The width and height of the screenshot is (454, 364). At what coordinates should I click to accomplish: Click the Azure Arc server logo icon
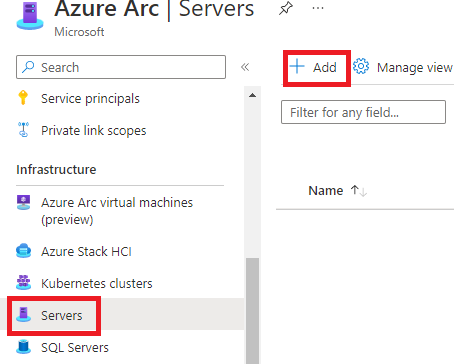pyautogui.click(x=30, y=16)
